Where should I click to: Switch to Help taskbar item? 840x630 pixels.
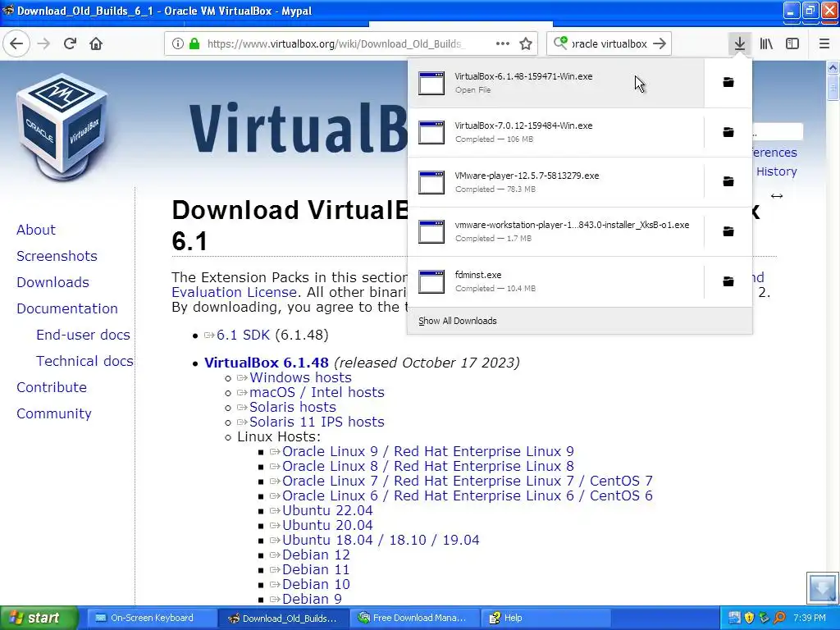546,618
